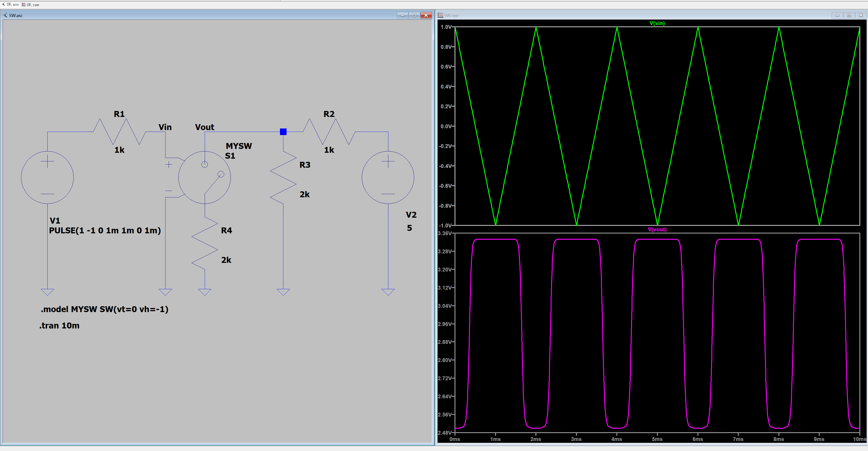868x451 pixels.
Task: Close the SW.asc schematic window
Action: (x=426, y=15)
